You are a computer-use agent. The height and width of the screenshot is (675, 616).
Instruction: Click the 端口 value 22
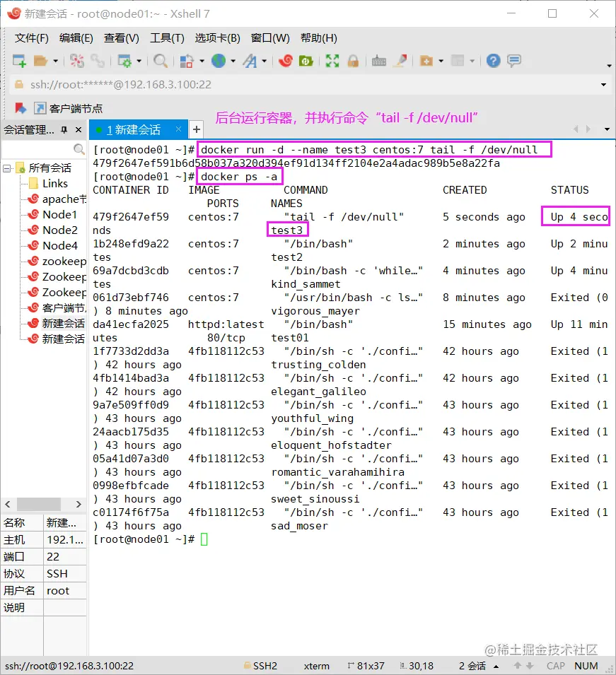coord(65,557)
